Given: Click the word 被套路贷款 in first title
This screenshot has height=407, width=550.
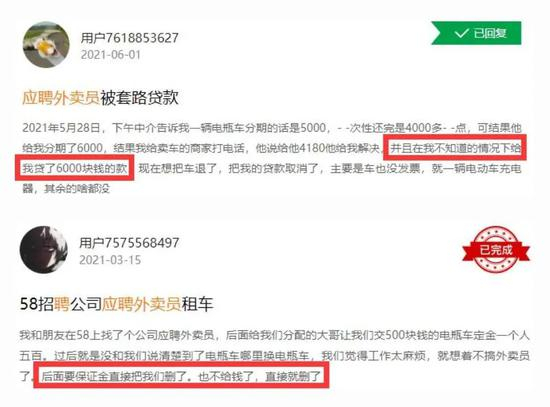Looking at the screenshot, I should tap(140, 98).
